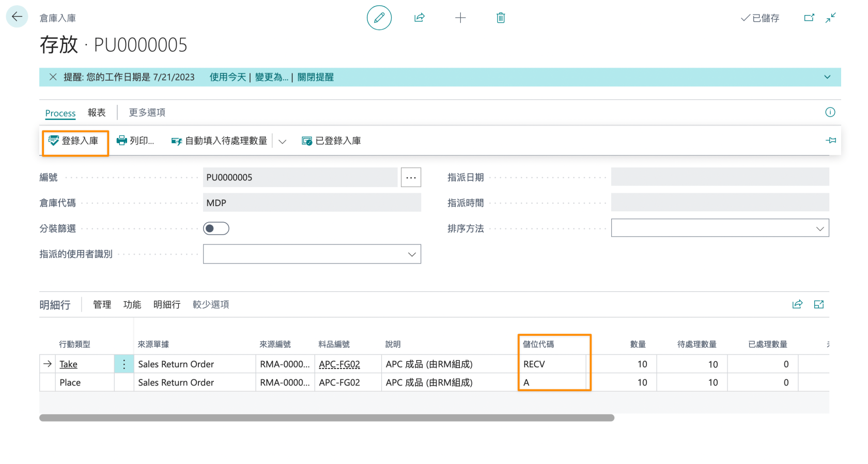
Task: Open 已登錄入庫 registered put-aways
Action: 331,141
